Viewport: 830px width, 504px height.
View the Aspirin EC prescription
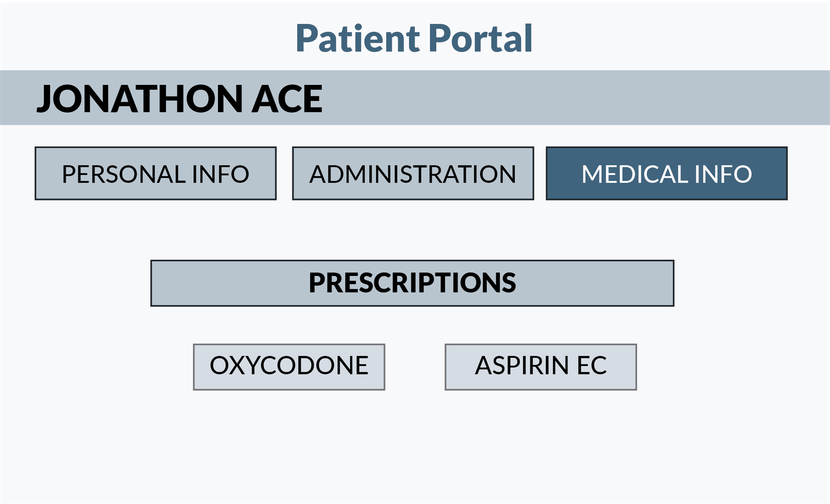(x=541, y=367)
